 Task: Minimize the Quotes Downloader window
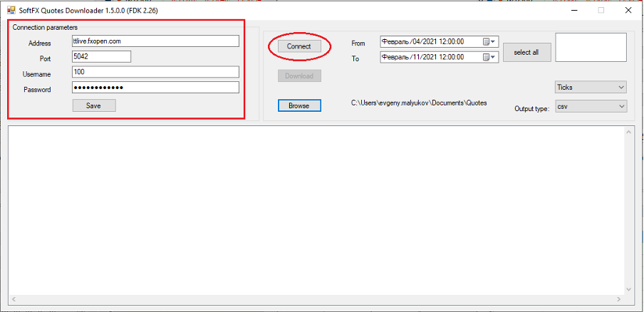tap(574, 11)
